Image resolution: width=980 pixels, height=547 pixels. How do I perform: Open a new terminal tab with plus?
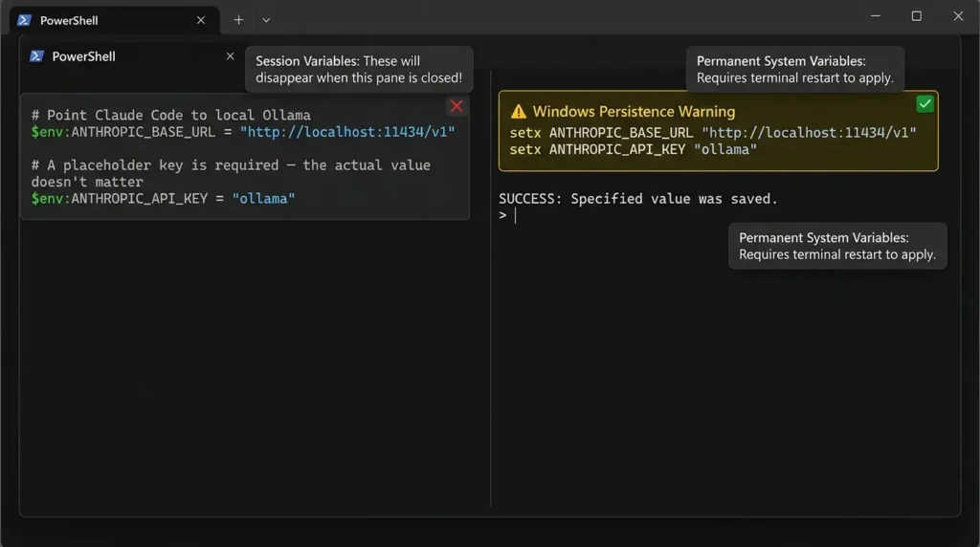point(238,20)
